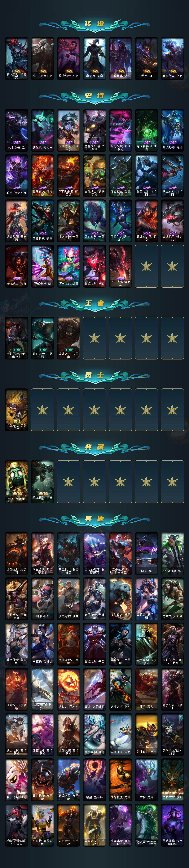Select the 小蜜蜂 奥莉安娜 skin card
This screenshot has height=868, width=189.
pyautogui.click(x=42, y=826)
